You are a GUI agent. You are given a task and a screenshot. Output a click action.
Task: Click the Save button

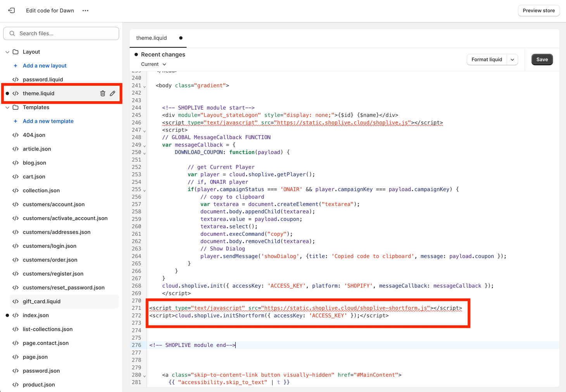542,60
